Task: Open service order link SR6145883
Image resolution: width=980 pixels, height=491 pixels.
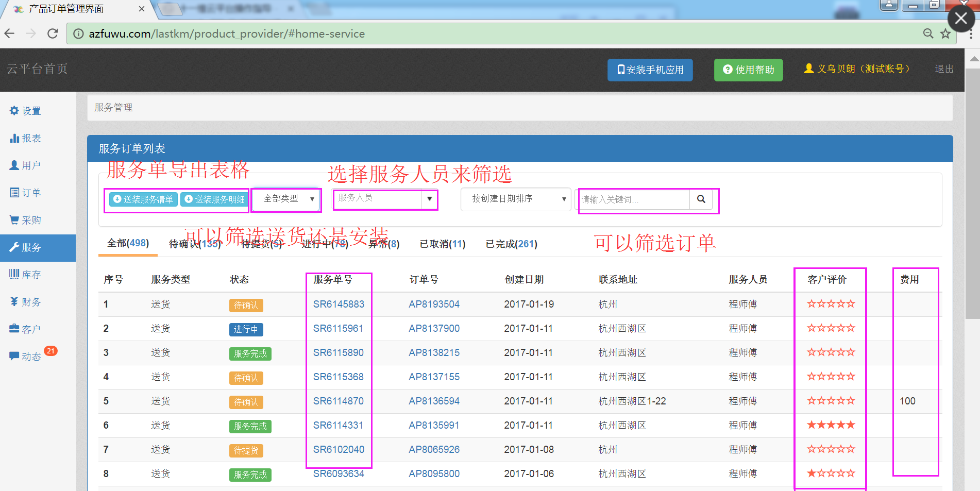Action: coord(339,304)
